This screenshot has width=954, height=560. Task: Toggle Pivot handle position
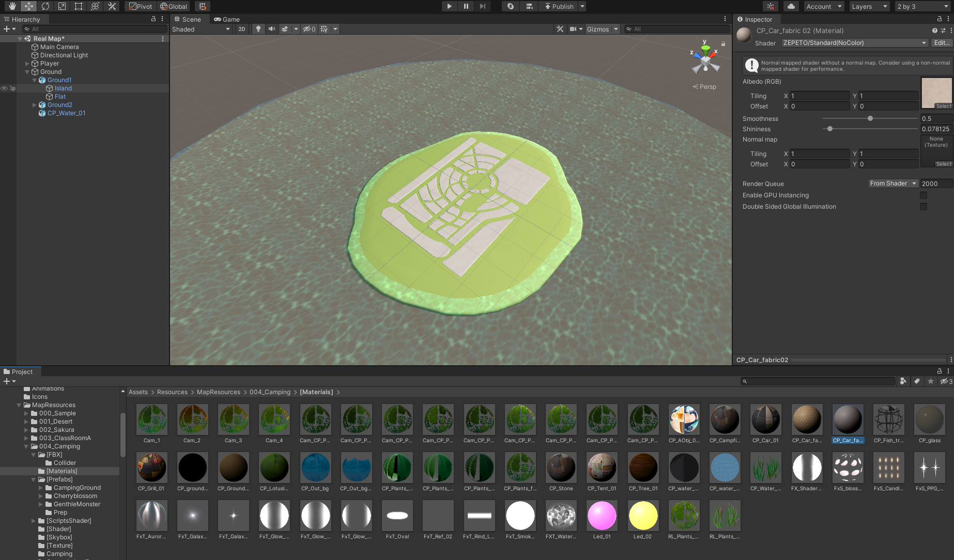point(141,6)
